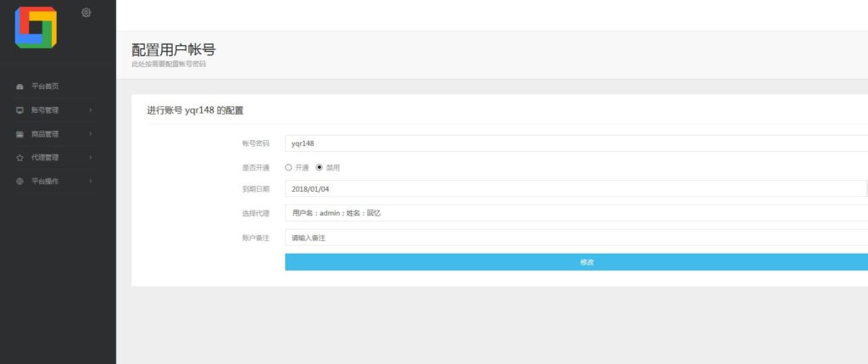
Task: Click the 商品管理 icon
Action: [20, 134]
